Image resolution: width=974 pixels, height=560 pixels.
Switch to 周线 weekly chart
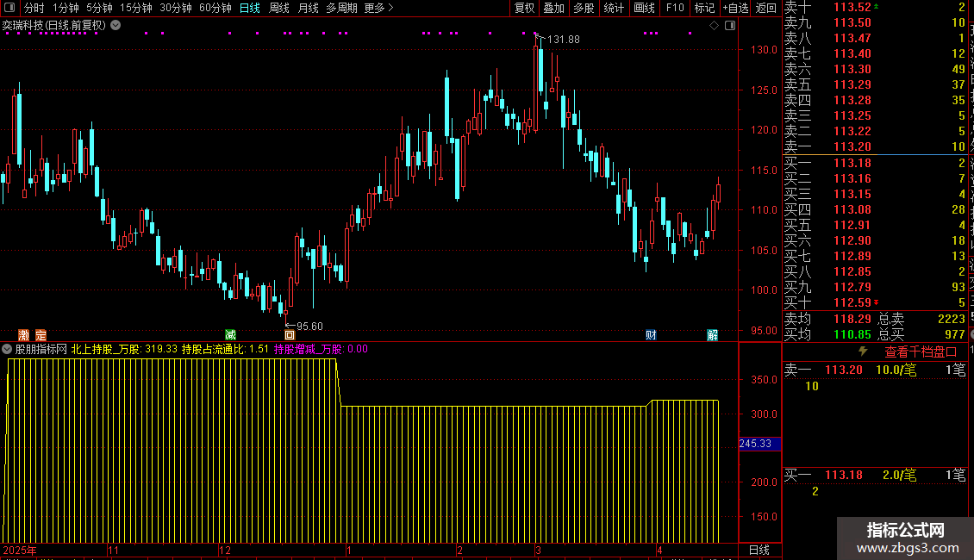[279, 8]
